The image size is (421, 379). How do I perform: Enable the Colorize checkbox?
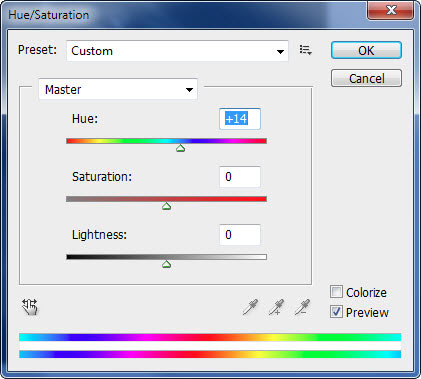pos(336,292)
